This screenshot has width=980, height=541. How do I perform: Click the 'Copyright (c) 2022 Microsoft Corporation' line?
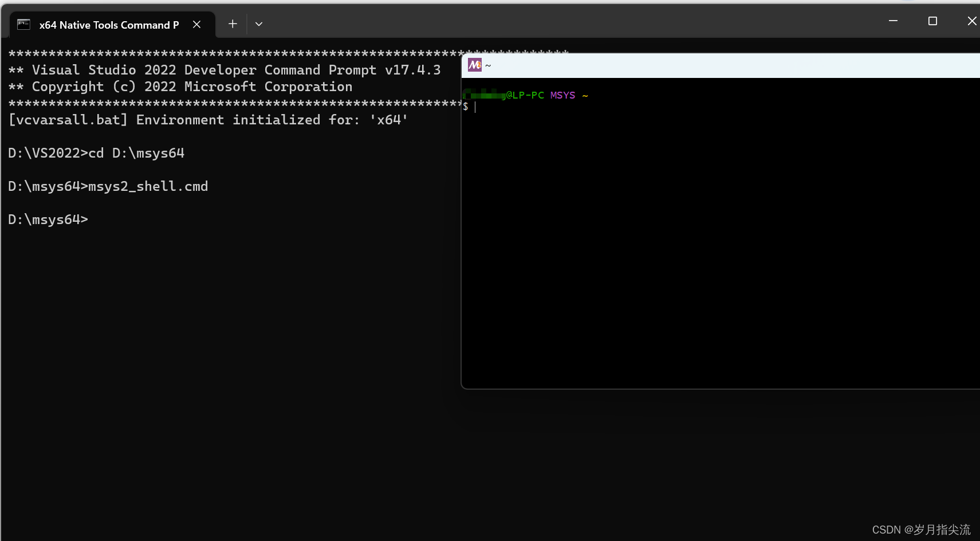point(180,87)
